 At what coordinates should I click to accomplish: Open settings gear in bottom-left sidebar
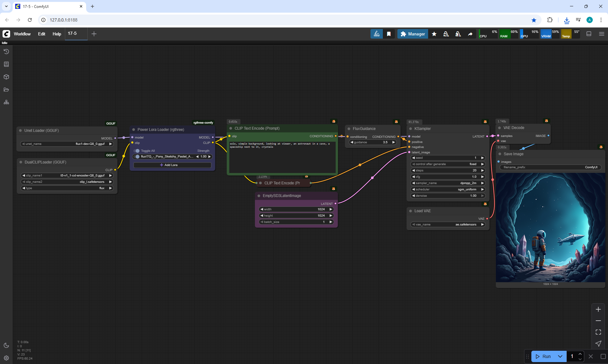tap(6, 358)
